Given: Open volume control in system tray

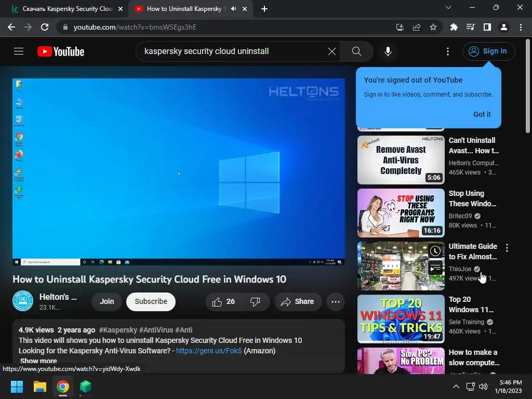Looking at the screenshot, I should (x=483, y=387).
